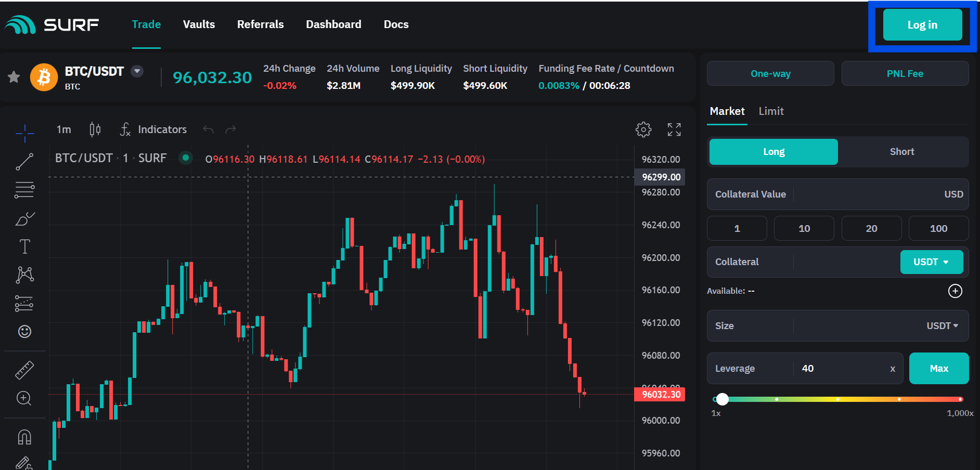This screenshot has height=470, width=980.
Task: Switch to the Limit order tab
Action: coord(771,111)
